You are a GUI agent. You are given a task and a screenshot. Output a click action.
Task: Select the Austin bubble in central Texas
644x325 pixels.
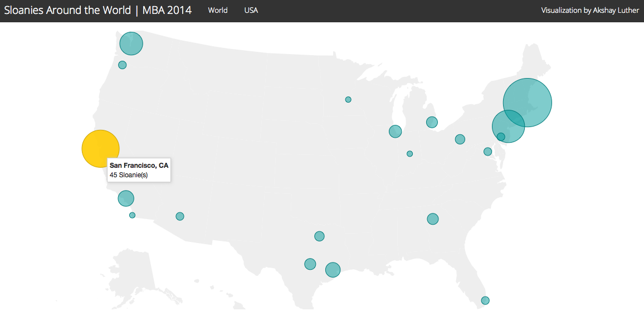point(310,264)
